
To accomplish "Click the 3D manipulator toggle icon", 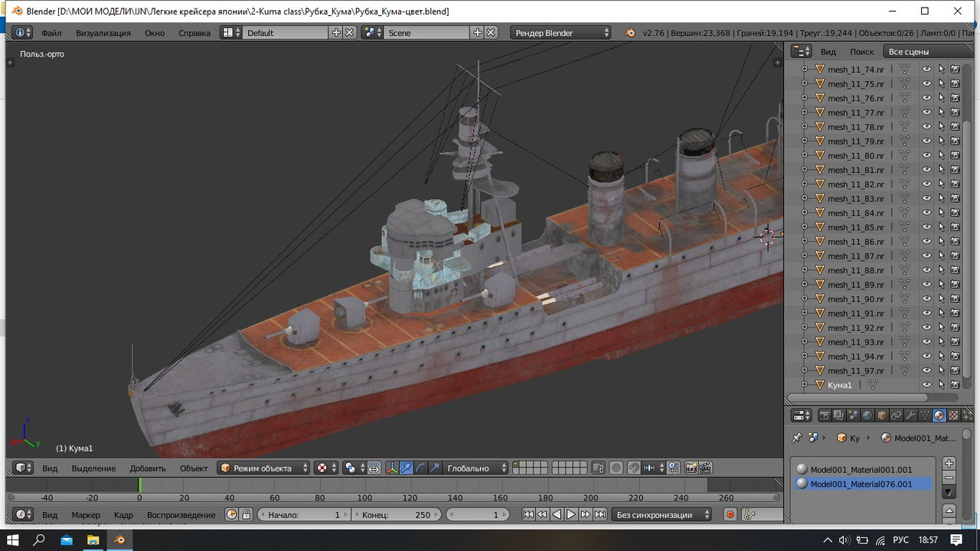I will [392, 468].
